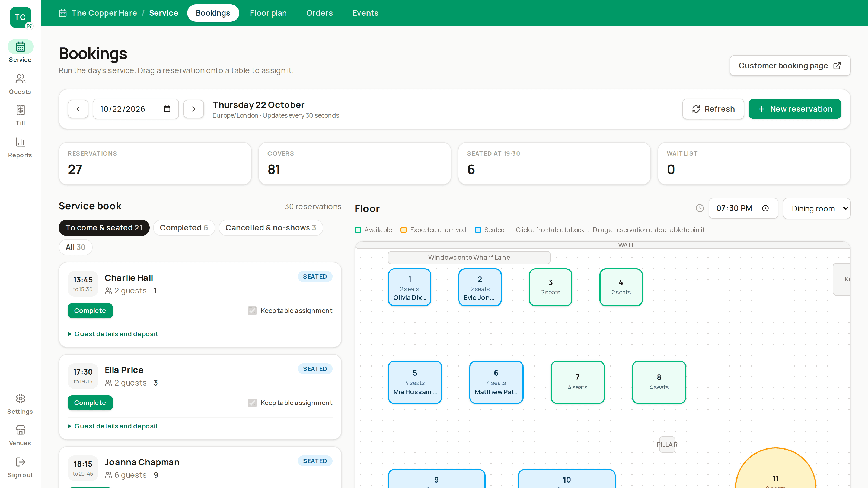
Task: Click the calendar icon beside The Copper Hare
Action: 63,13
